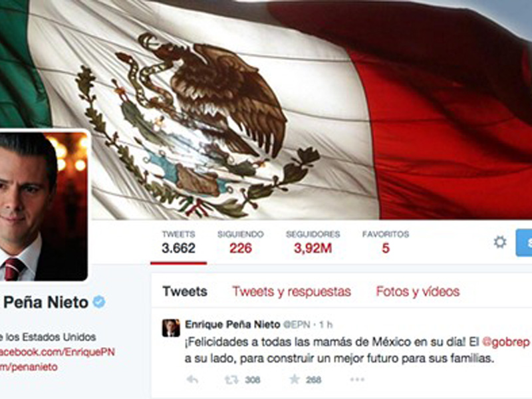This screenshot has width=532, height=399.
Task: Select the Tweets timeline tab
Action: pyautogui.click(x=185, y=291)
